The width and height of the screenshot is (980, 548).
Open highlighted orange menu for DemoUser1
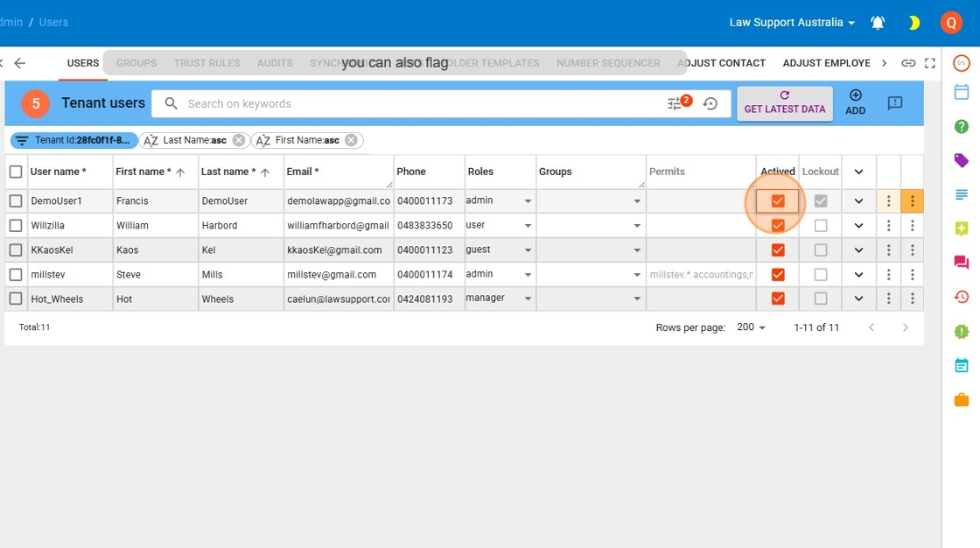pos(913,200)
